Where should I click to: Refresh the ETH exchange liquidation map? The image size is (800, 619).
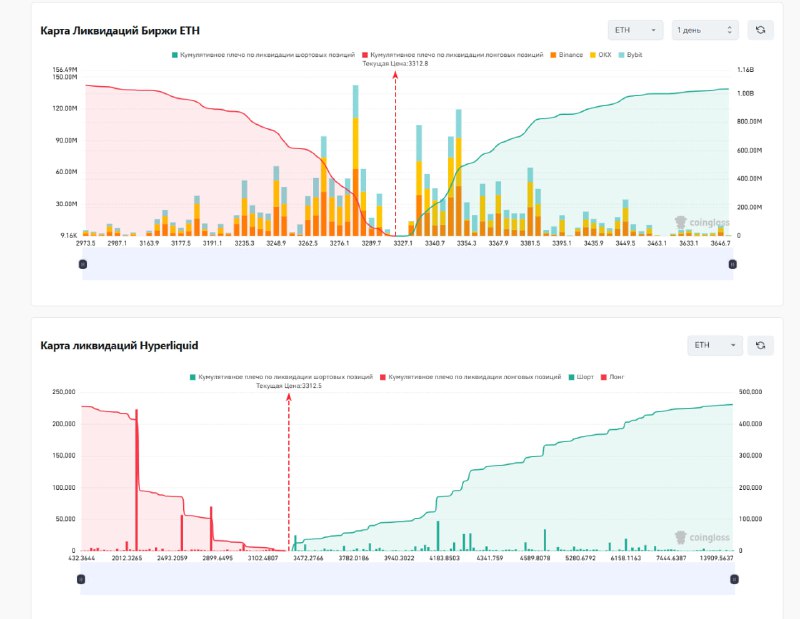click(x=759, y=30)
